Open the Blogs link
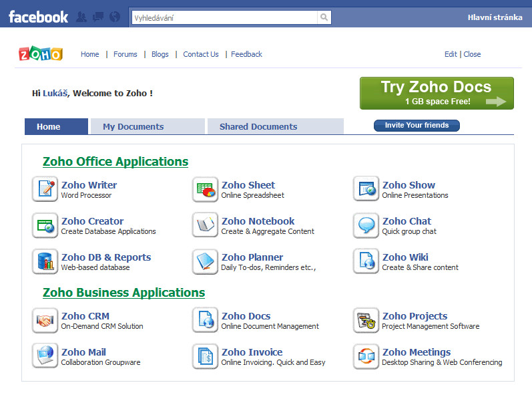Screen dimensions: 532x401 coord(160,54)
